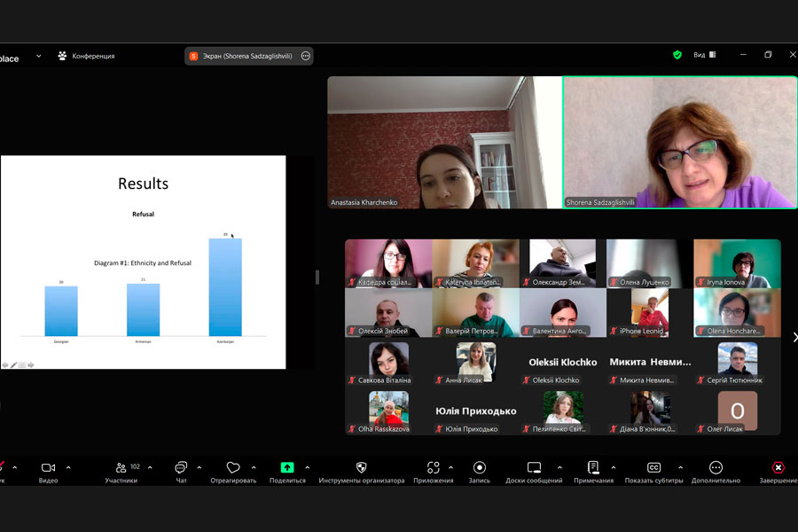Select Валентина Анго... participant tile
Viewport: 798px width, 532px height.
click(563, 313)
